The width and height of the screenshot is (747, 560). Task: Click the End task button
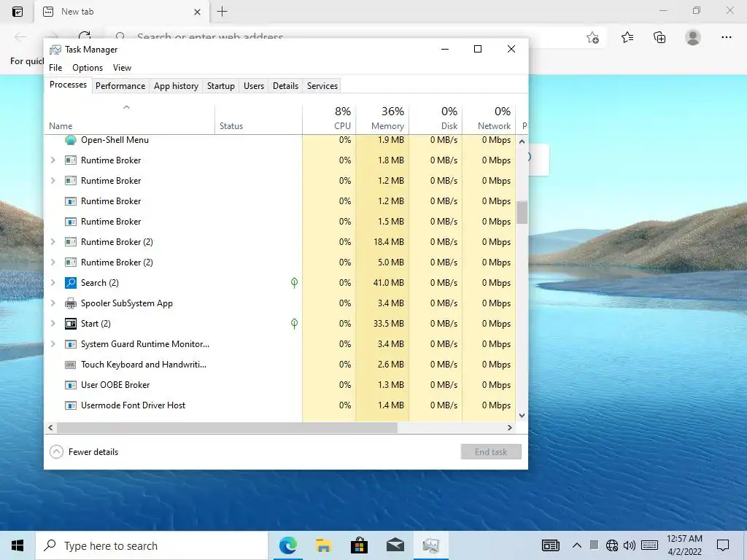(491, 452)
